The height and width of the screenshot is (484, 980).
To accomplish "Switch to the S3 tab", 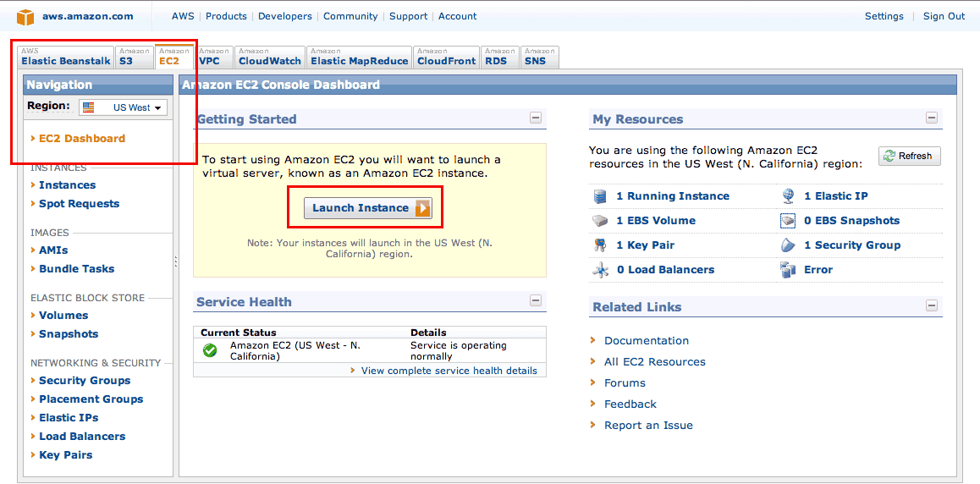I will [x=135, y=57].
